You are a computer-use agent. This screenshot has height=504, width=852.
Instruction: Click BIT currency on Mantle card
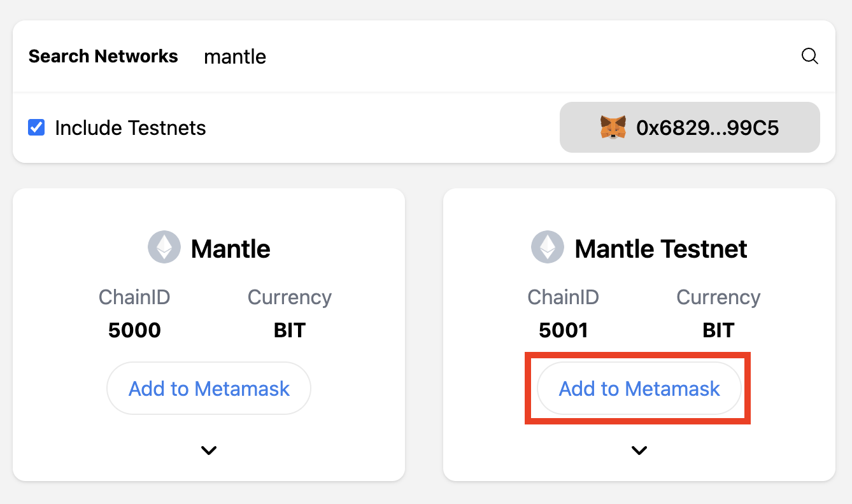(290, 330)
